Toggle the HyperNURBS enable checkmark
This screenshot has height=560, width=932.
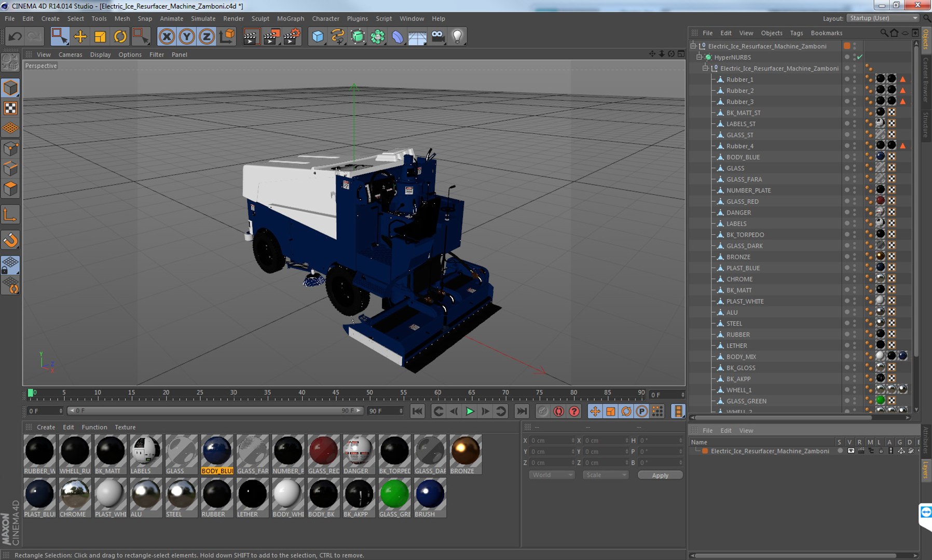[x=860, y=57]
